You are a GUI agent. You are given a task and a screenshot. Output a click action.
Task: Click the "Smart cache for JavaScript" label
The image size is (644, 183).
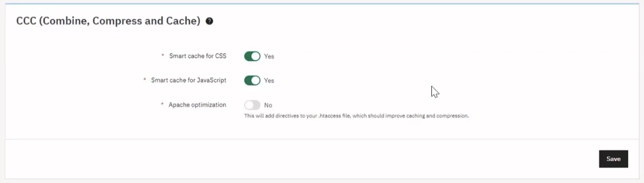click(188, 80)
